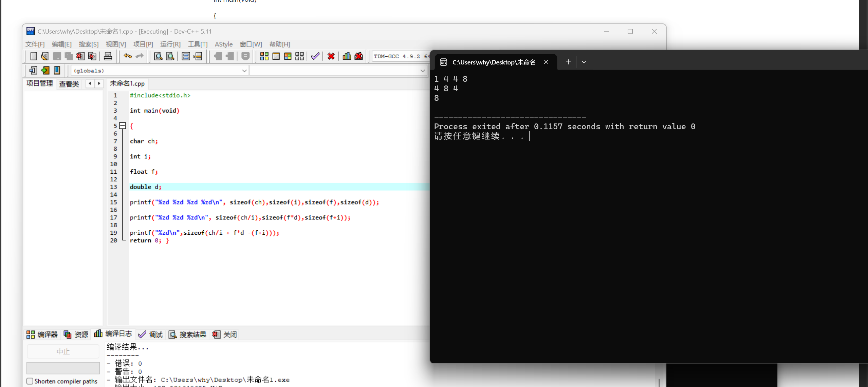Click the Undo arrow icon
This screenshot has width=868, height=387.
tap(128, 56)
